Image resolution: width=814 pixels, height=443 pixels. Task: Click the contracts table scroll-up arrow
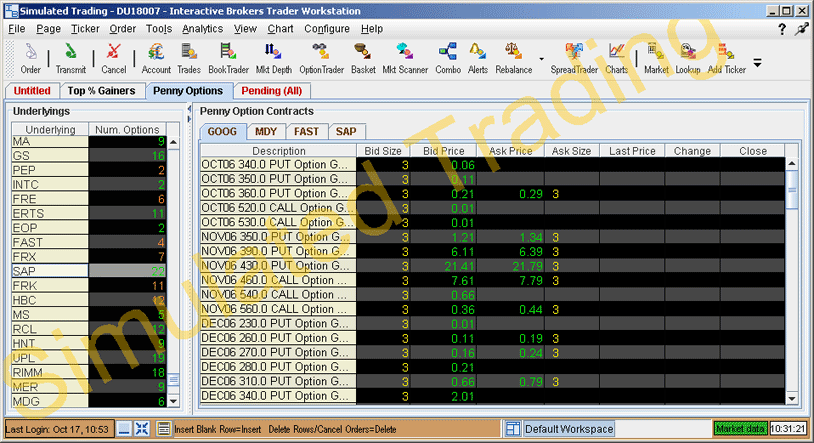click(x=791, y=164)
